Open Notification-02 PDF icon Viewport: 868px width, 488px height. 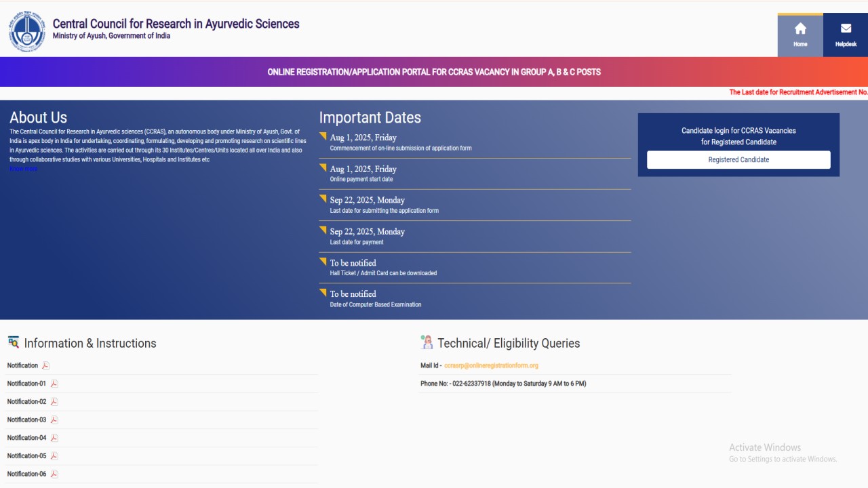click(x=54, y=402)
